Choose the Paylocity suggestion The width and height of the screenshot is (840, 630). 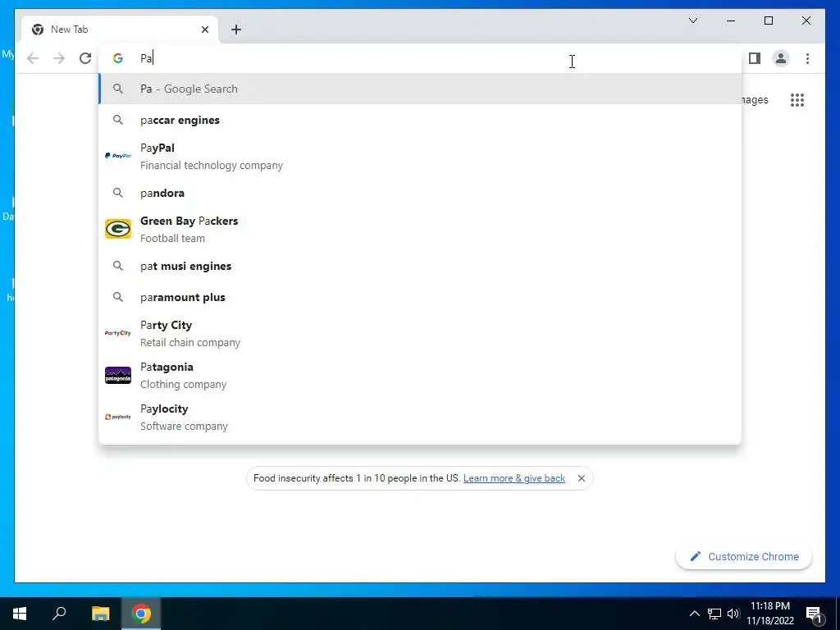point(420,418)
